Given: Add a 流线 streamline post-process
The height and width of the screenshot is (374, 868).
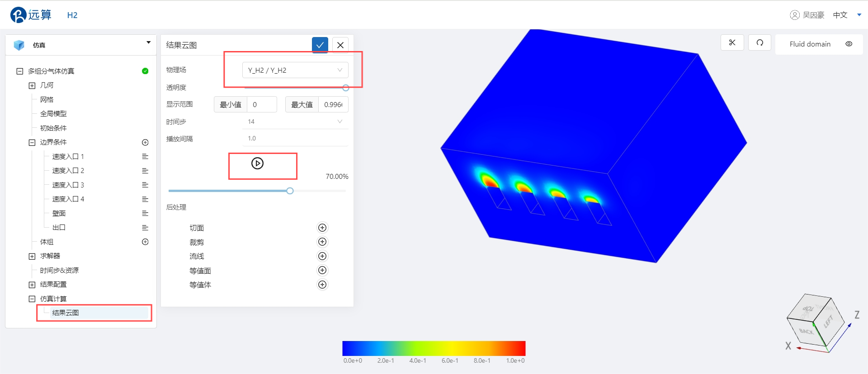Looking at the screenshot, I should [322, 256].
